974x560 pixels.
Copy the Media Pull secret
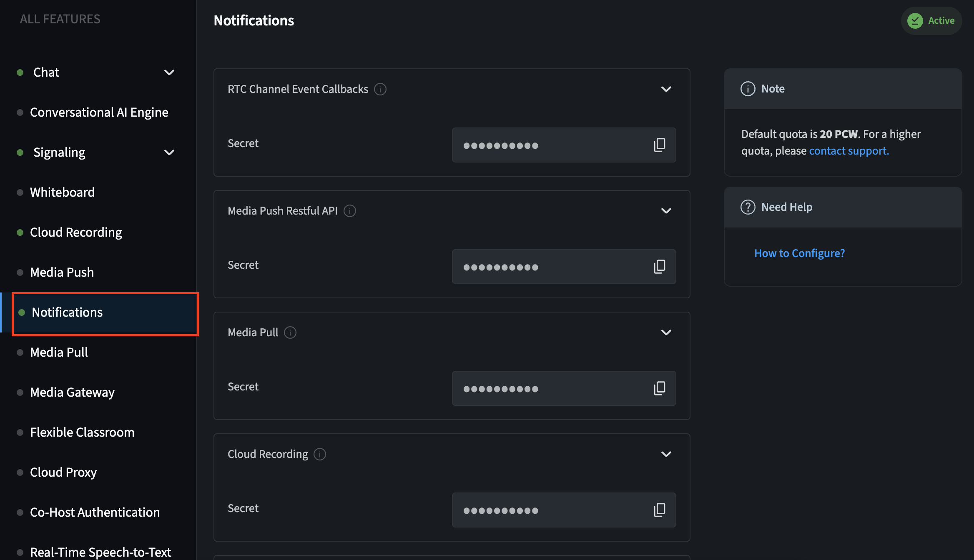click(x=660, y=388)
